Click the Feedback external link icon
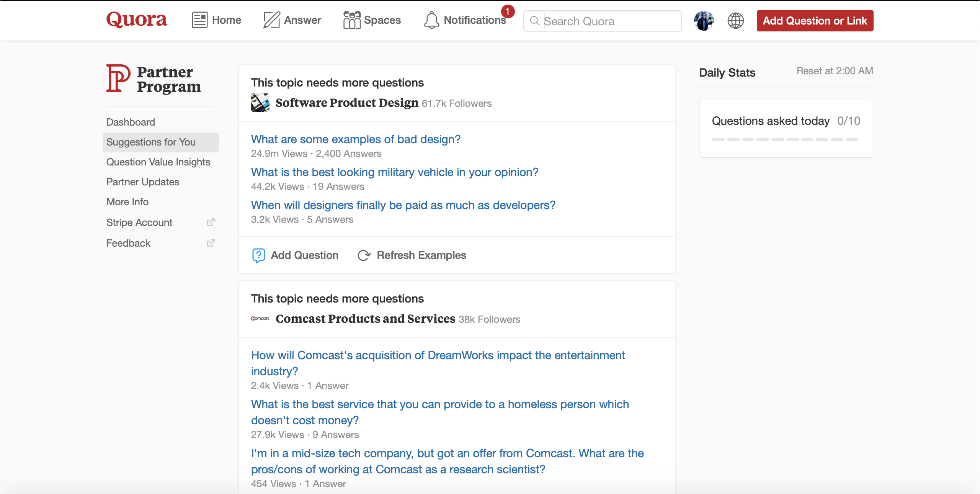The height and width of the screenshot is (494, 980). [211, 243]
